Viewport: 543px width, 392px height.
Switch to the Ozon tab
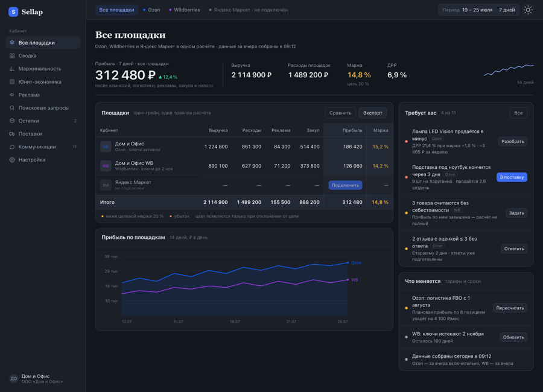click(x=151, y=10)
